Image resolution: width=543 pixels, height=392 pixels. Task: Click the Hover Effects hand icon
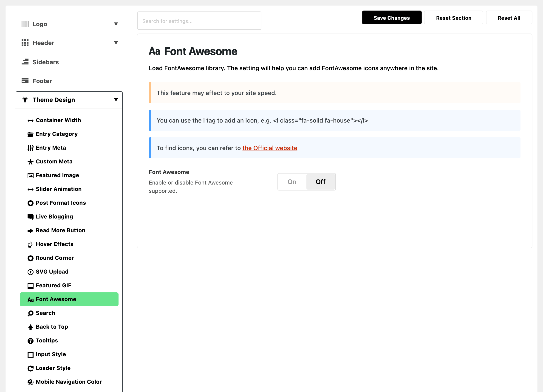[x=30, y=244]
